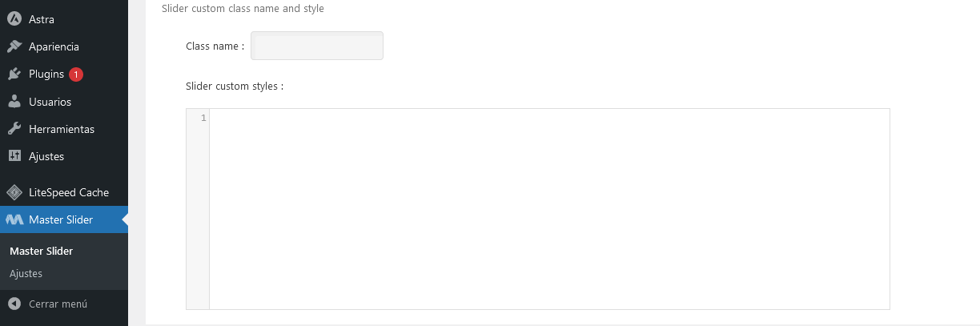Click inside the Slider custom styles editor

click(549, 208)
